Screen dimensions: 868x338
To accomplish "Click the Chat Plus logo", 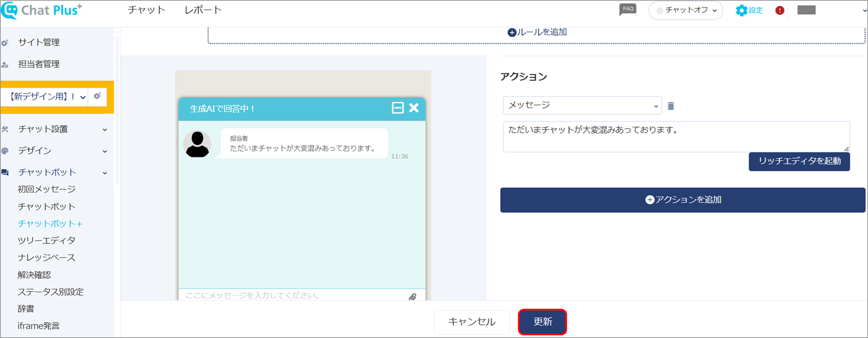I will 41,10.
